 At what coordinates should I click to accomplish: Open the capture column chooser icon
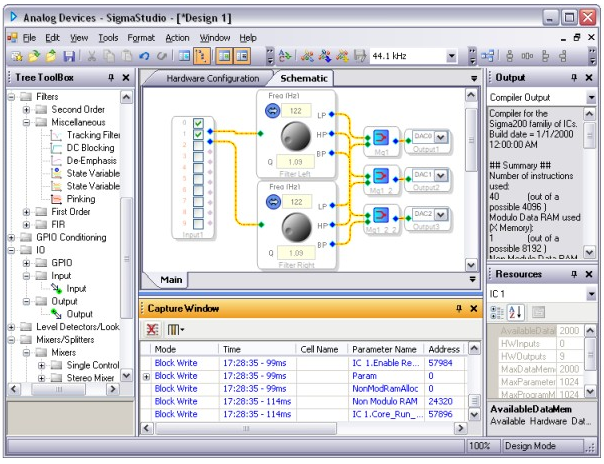[176, 330]
